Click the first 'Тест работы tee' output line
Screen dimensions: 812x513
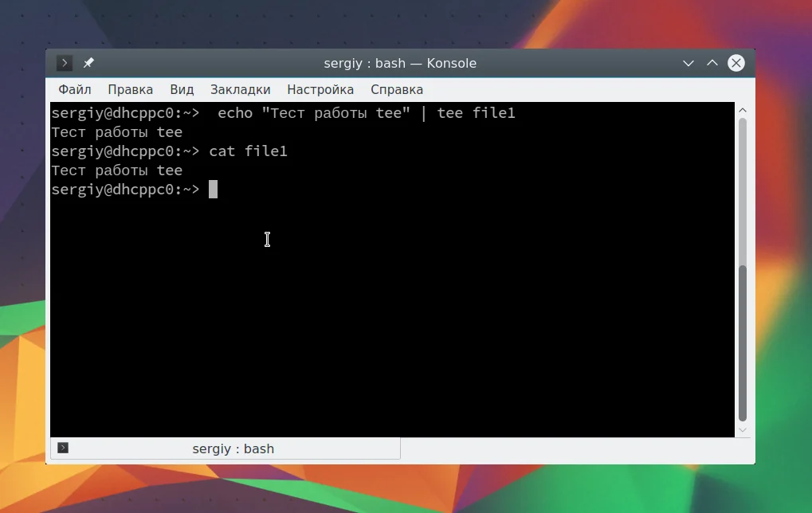[x=117, y=132]
